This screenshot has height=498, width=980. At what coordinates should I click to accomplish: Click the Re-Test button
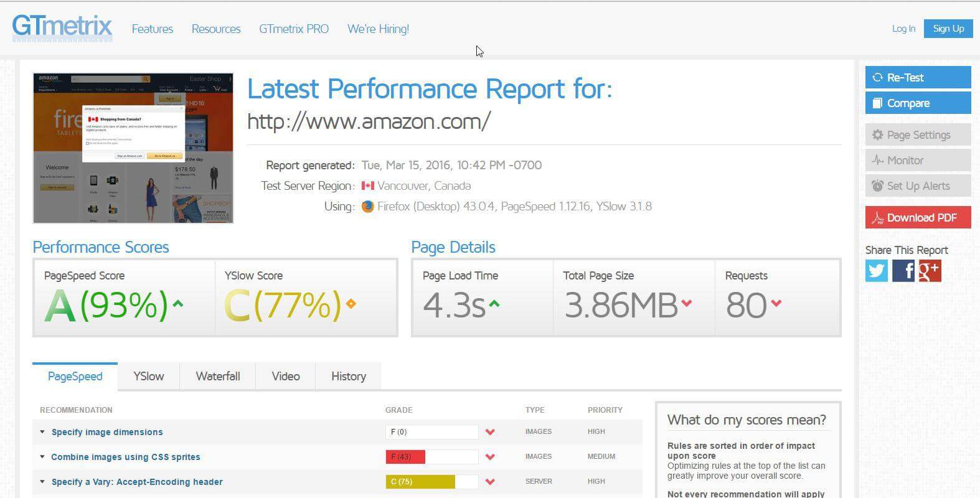pos(918,78)
